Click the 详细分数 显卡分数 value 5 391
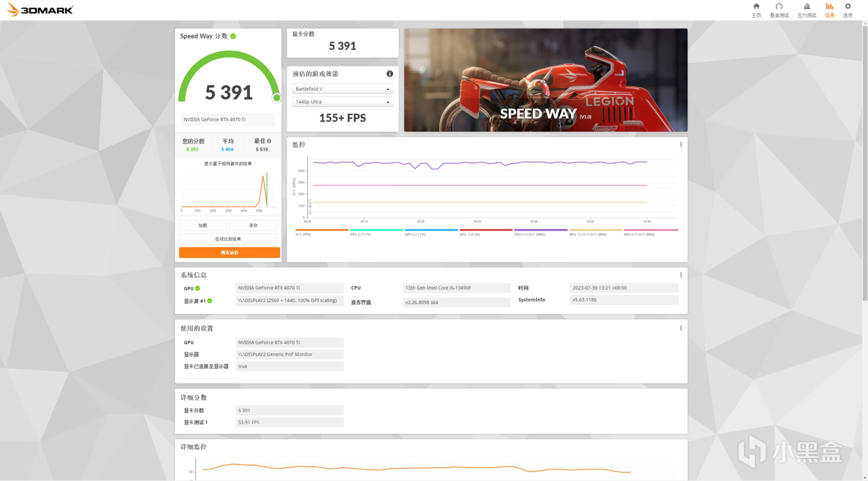This screenshot has height=481, width=868. [289, 411]
